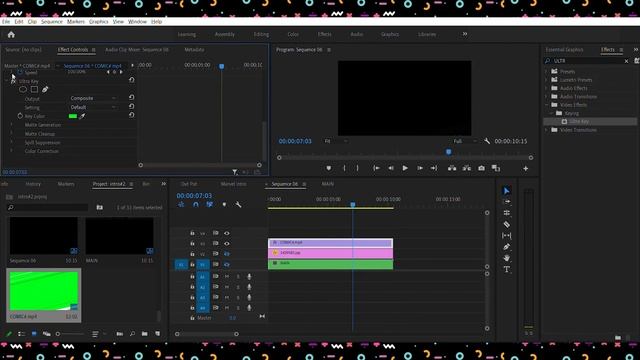Reset the Setting parameter
The width and height of the screenshot is (640, 360).
(131, 107)
